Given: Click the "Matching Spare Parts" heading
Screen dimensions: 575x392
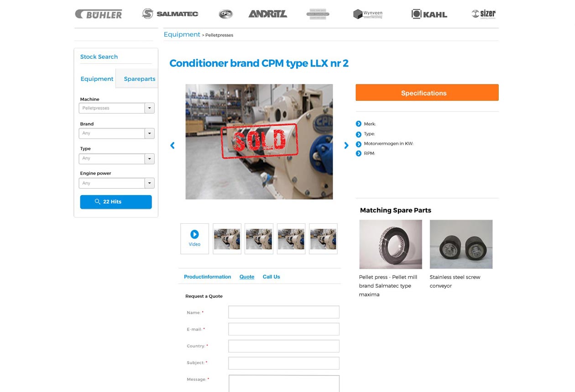Looking at the screenshot, I should [x=396, y=210].
